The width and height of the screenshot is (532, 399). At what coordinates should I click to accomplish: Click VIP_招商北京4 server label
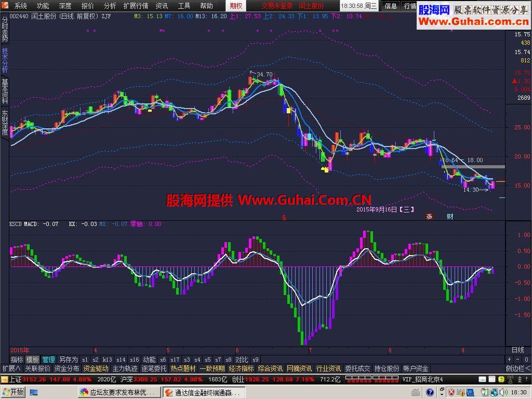click(423, 379)
